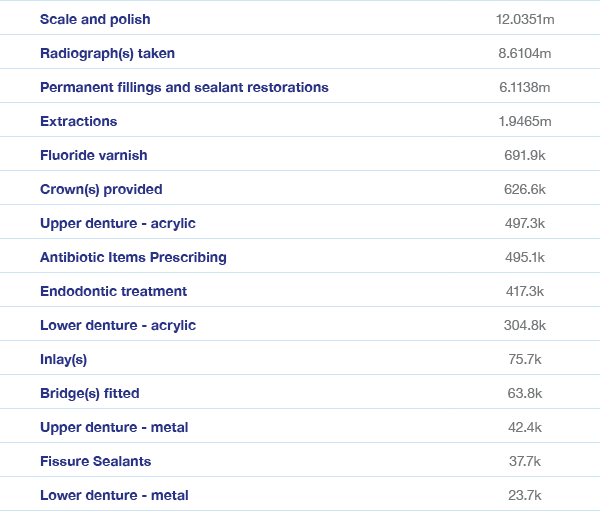Image resolution: width=600 pixels, height=511 pixels.
Task: Click the 'Scale and polish' row label
Action: (x=95, y=19)
